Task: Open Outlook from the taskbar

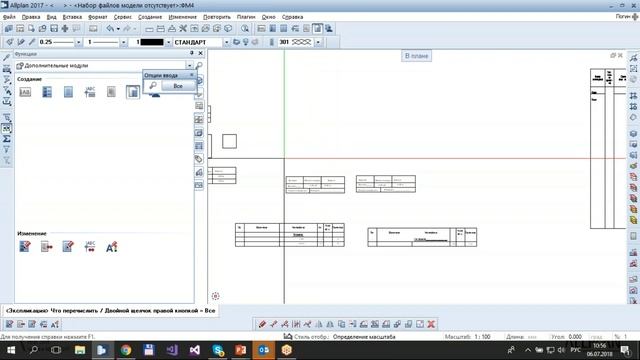Action: pos(264,350)
